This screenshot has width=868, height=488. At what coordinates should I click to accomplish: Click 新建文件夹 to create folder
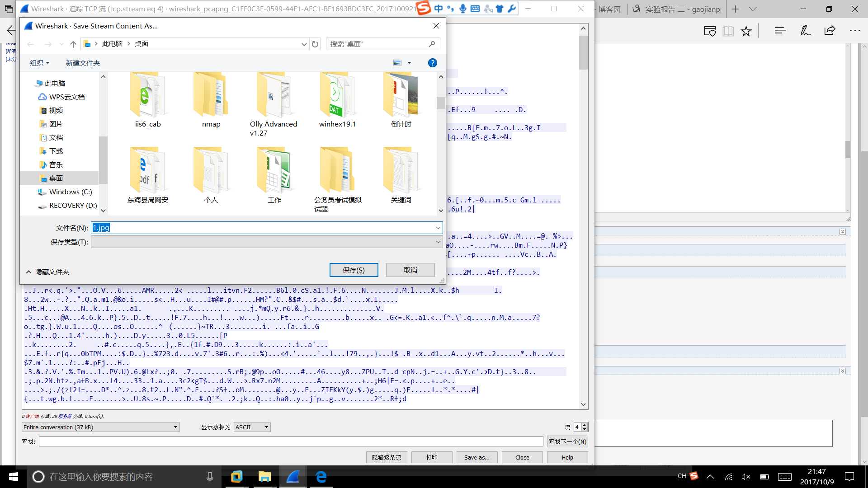[x=83, y=63]
